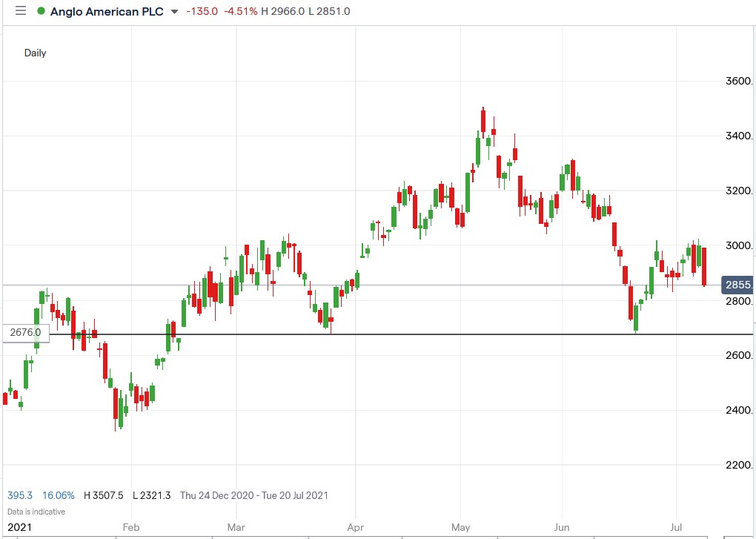756x539 pixels.
Task: Click the 2021 year label
Action: [19, 527]
